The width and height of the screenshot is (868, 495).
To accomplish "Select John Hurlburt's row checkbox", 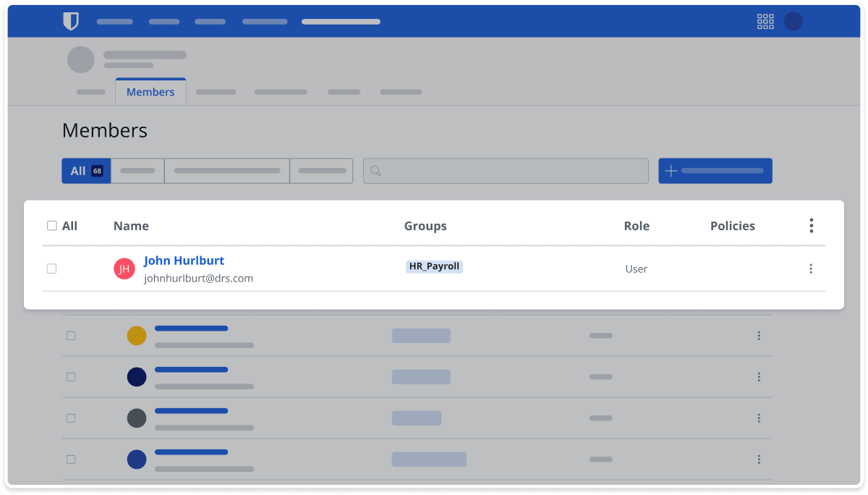I will tap(51, 268).
